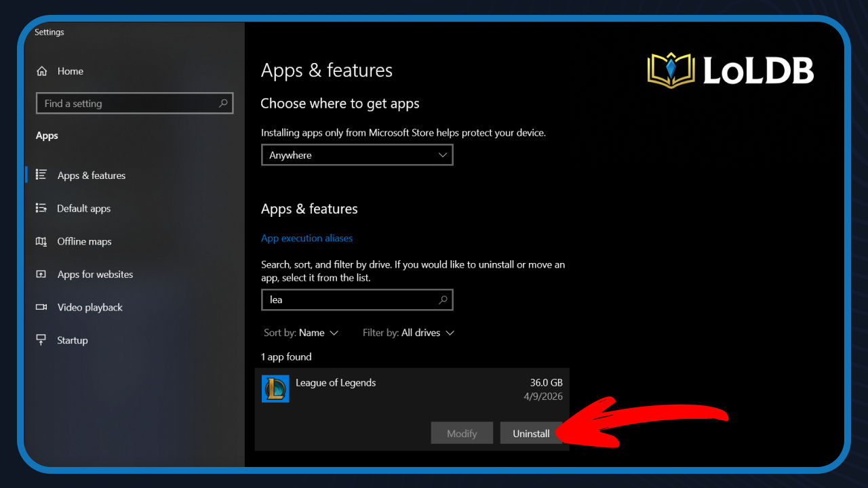The width and height of the screenshot is (868, 488).
Task: Click the Settings window title
Action: coord(49,31)
